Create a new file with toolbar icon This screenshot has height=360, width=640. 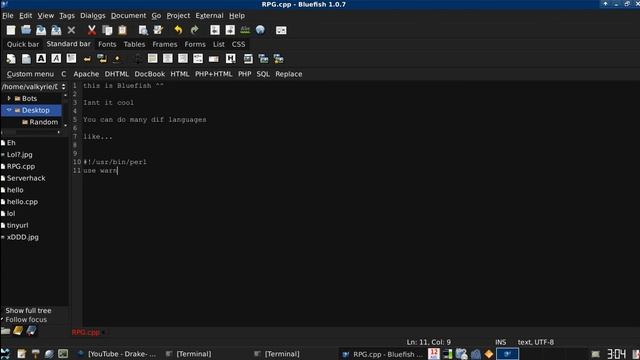coord(11,30)
